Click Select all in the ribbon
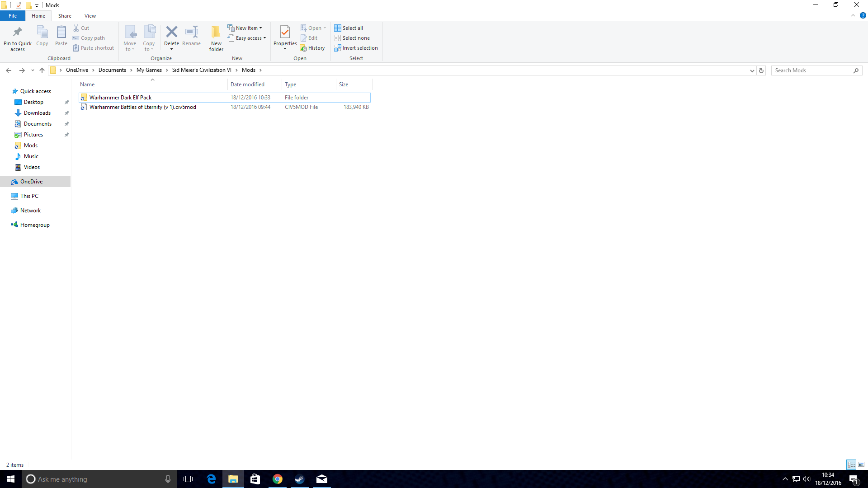This screenshot has width=868, height=488. (349, 28)
